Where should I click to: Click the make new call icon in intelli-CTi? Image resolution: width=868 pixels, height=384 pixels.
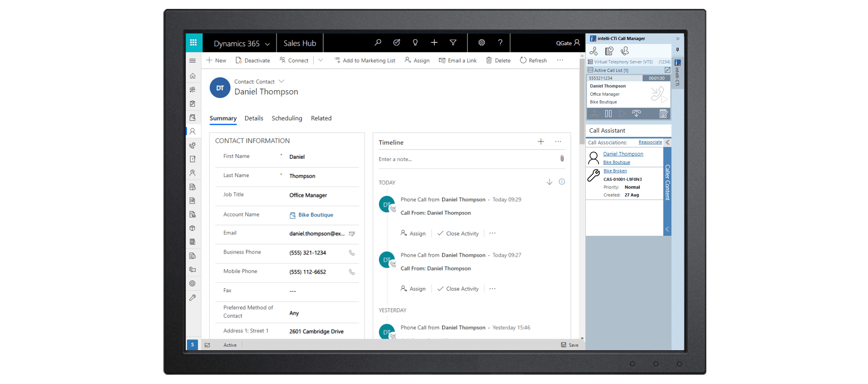coord(594,51)
